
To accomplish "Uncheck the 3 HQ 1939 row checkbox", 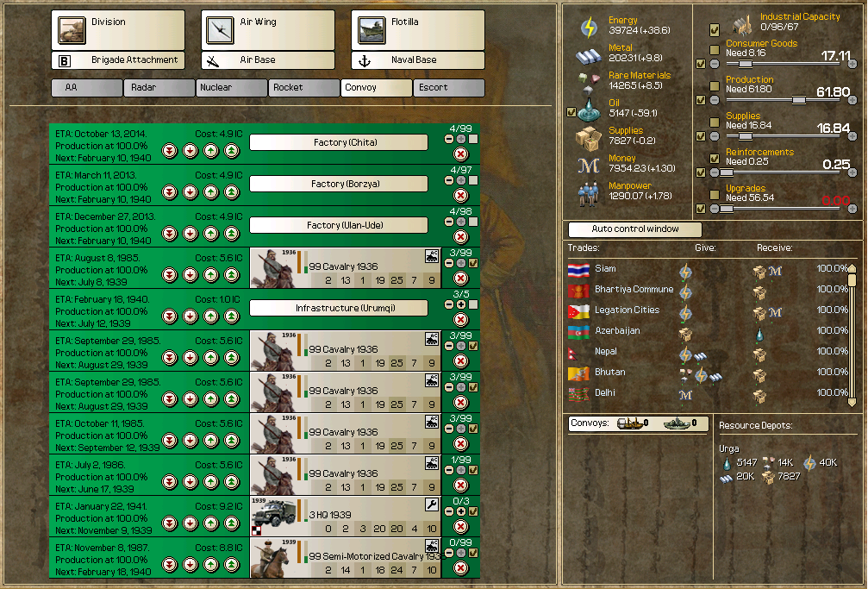I will 473,511.
